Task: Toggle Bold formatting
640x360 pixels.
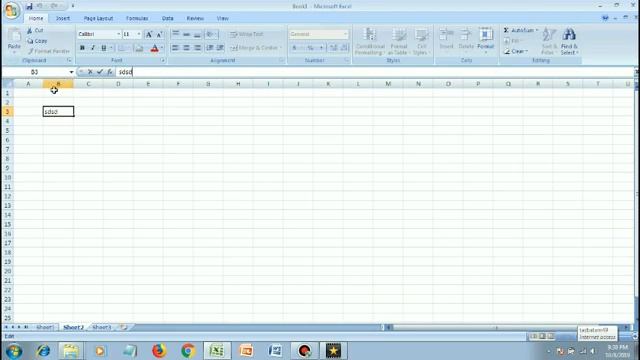Action: (x=82, y=48)
